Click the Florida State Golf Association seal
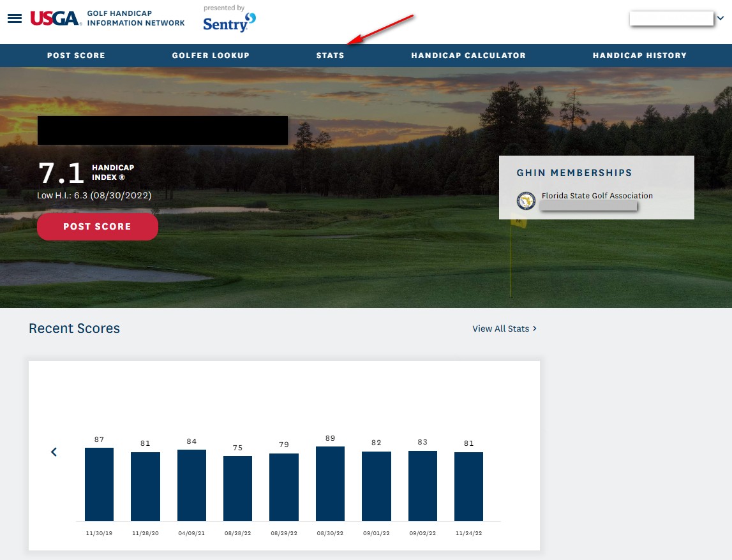The width and height of the screenshot is (732, 560). (526, 201)
